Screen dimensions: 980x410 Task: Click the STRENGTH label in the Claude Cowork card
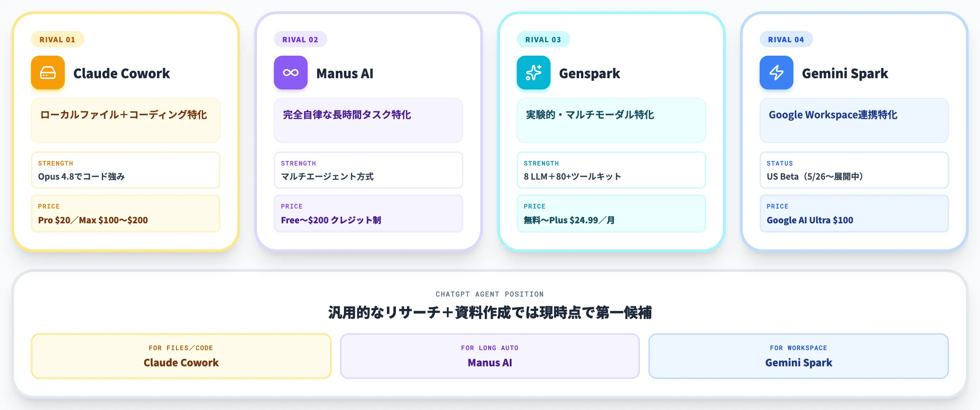tap(56, 163)
